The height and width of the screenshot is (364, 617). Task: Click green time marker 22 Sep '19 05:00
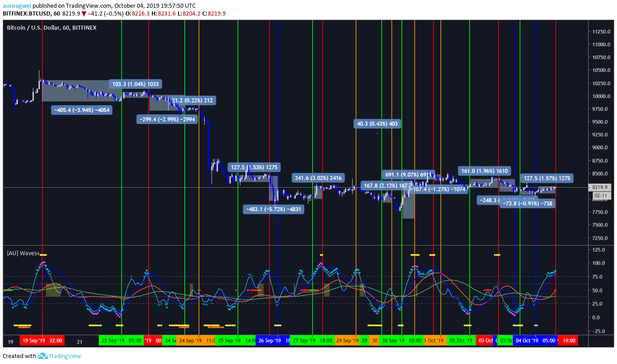121,341
